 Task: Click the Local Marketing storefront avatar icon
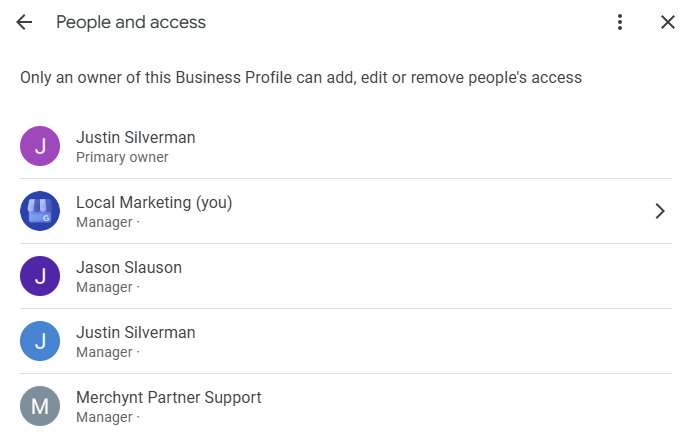click(x=40, y=211)
